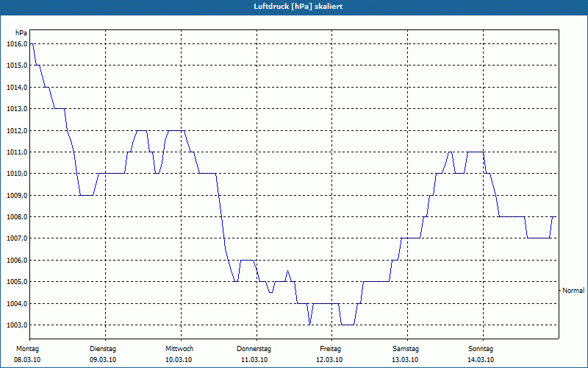Click the date 10.03.10
The height and width of the screenshot is (368, 588).
tap(179, 360)
